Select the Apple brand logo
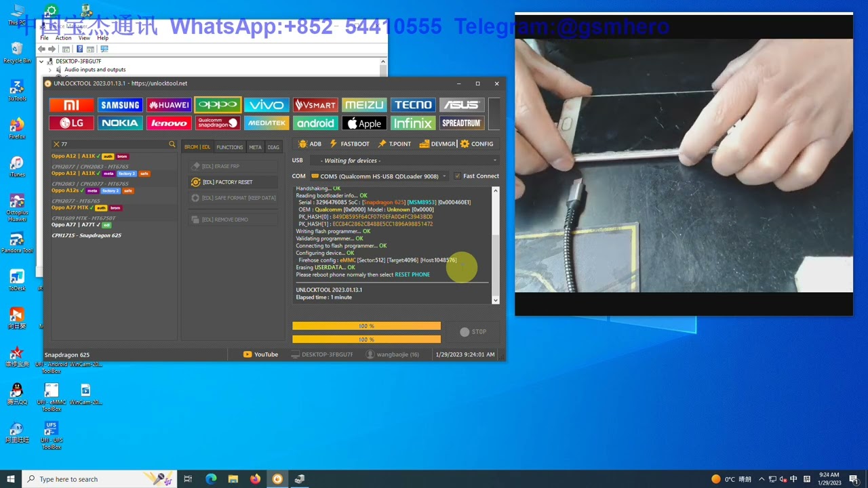The width and height of the screenshot is (868, 488). [x=364, y=123]
